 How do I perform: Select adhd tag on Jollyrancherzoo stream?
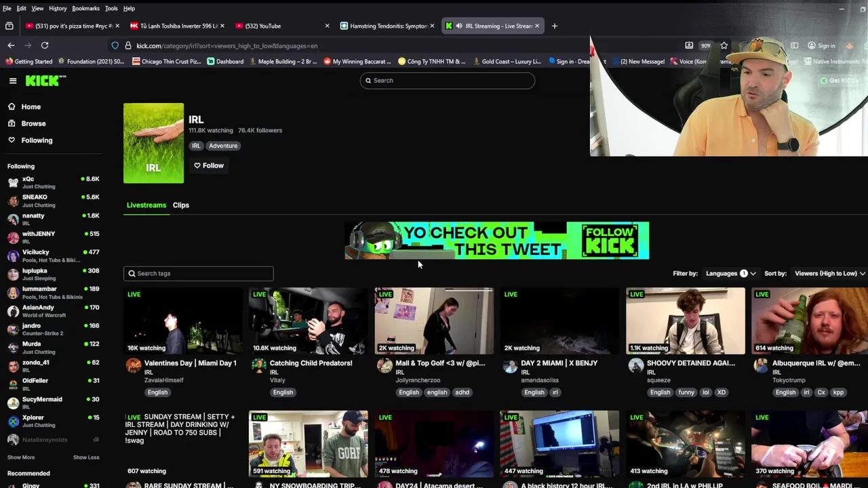point(462,392)
